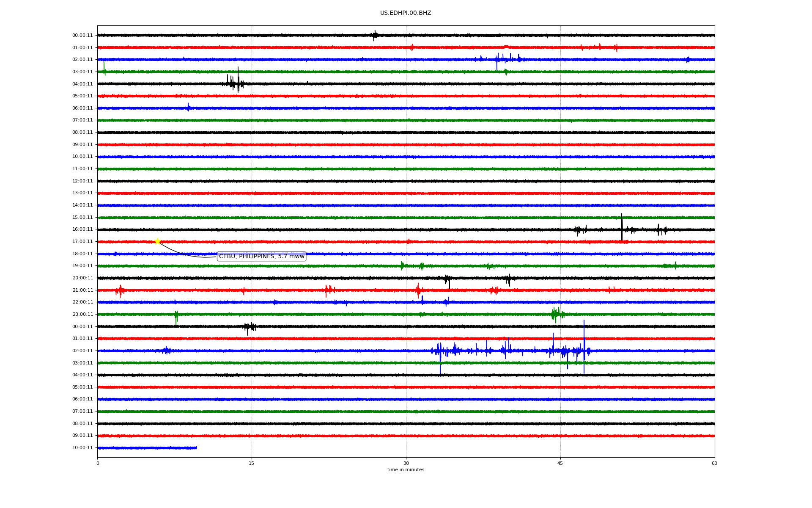Click the first 00:00:11 trace label
The width and height of the screenshot is (812, 508).
tap(82, 36)
